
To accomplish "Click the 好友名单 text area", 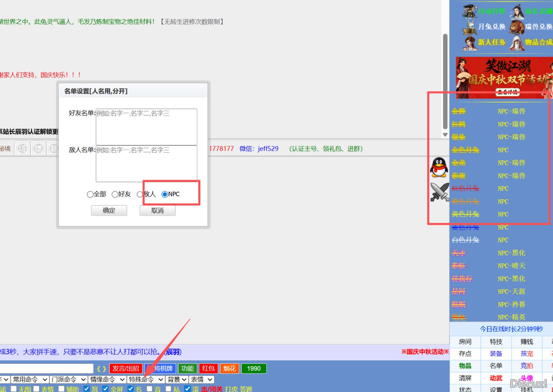I will click(146, 127).
